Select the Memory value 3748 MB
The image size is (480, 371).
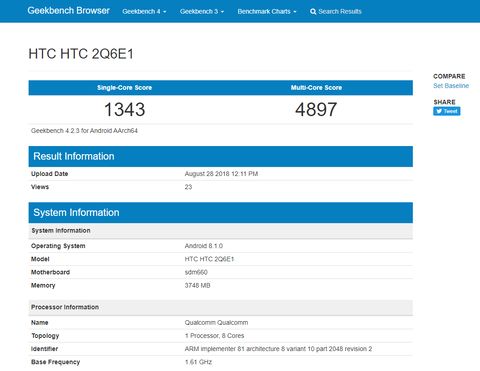(197, 285)
